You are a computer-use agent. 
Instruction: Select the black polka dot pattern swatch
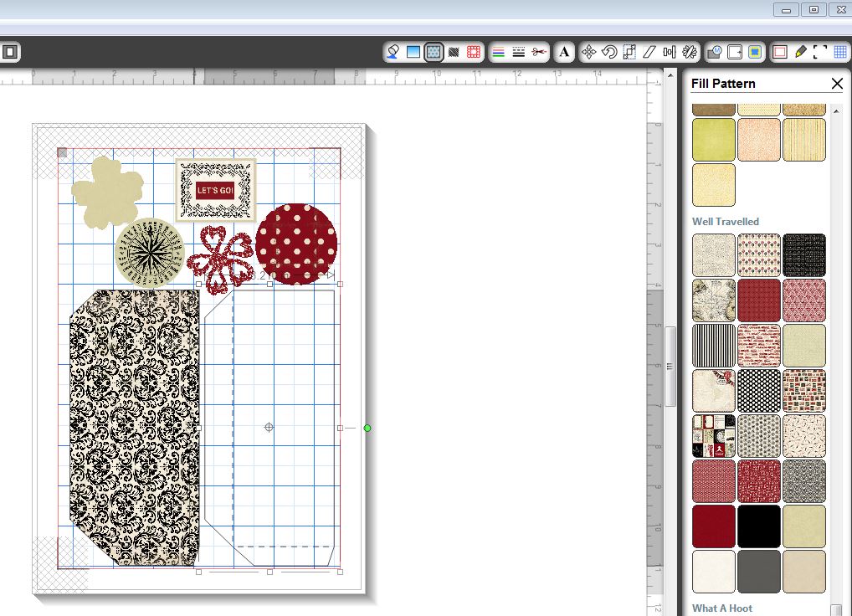pyautogui.click(x=759, y=391)
